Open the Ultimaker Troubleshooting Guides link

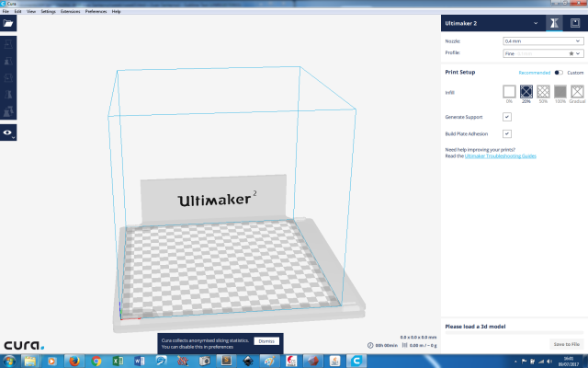(500, 155)
